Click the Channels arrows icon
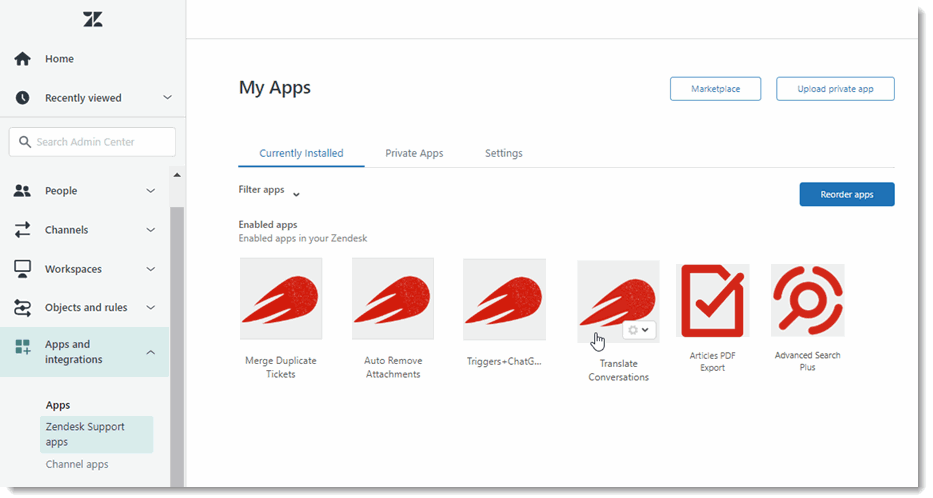Screen dimensions: 933x498 point(22,230)
